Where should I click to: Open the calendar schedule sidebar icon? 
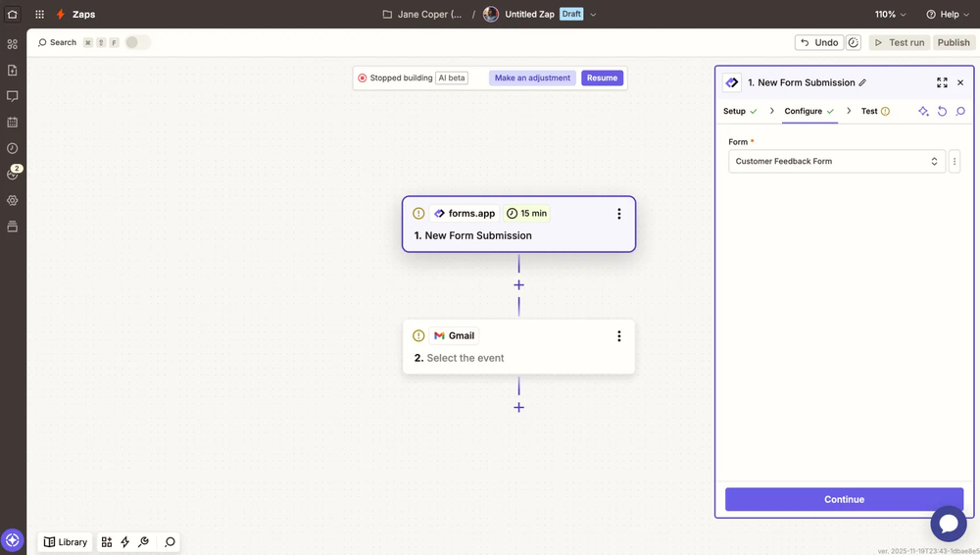tap(13, 122)
